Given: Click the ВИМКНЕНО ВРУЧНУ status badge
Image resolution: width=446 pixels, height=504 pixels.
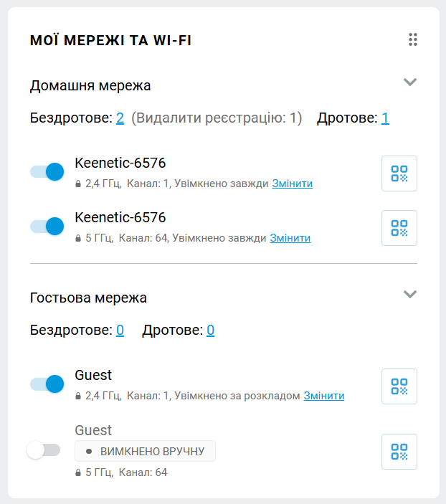Looking at the screenshot, I should pyautogui.click(x=145, y=451).
